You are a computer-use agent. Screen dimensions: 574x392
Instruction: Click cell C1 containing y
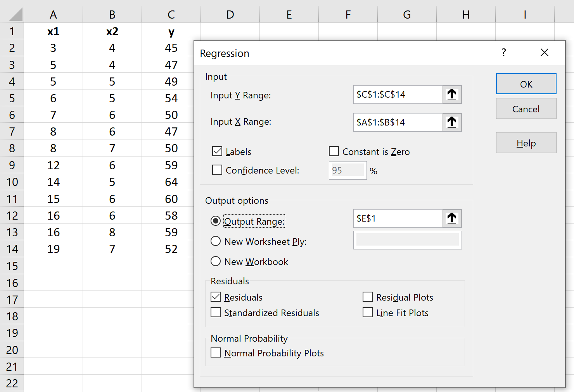pos(171,31)
